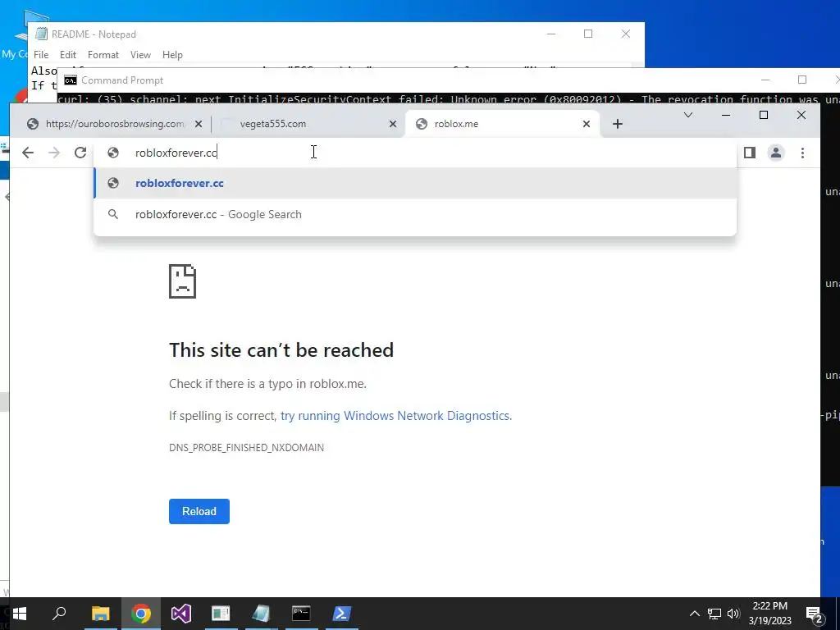Close the ouroborosbrowsing.com tab

199,124
